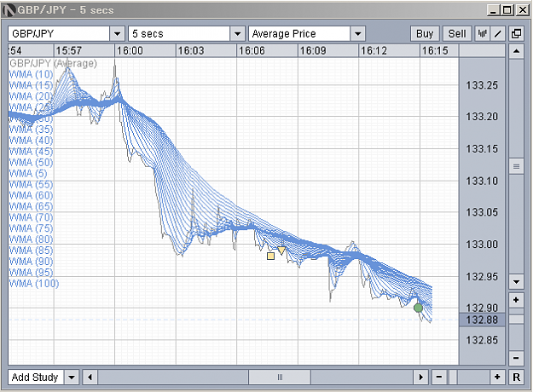Open the Add Study dropdown arrow
Screen dimensions: 533x392
72,377
